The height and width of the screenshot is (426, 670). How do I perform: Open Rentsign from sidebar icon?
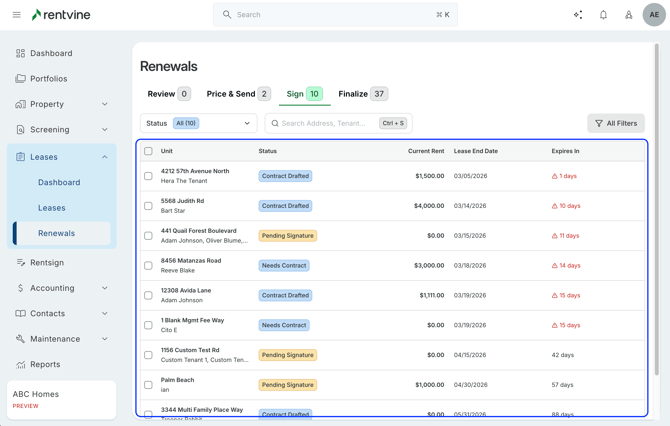pos(20,263)
